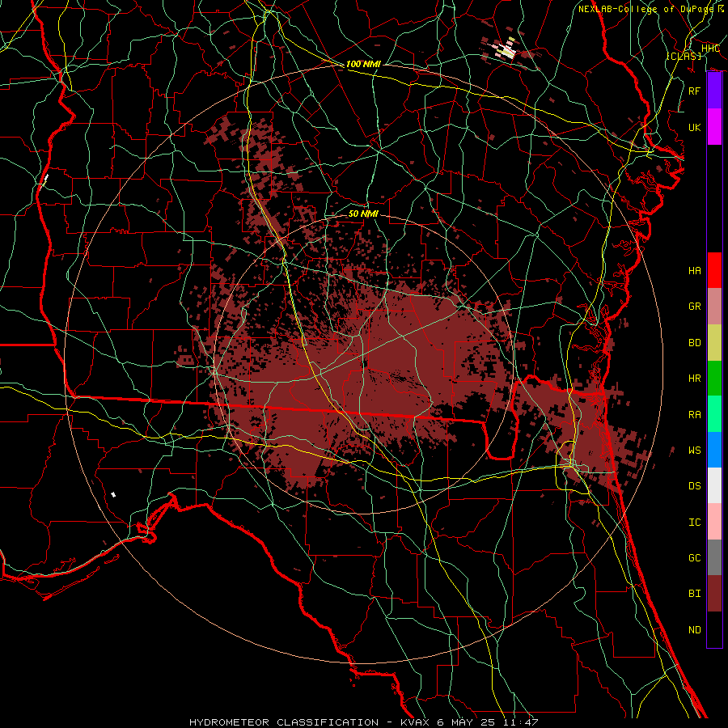Click the BD legend label
Image resolution: width=728 pixels, height=728 pixels.
694,343
